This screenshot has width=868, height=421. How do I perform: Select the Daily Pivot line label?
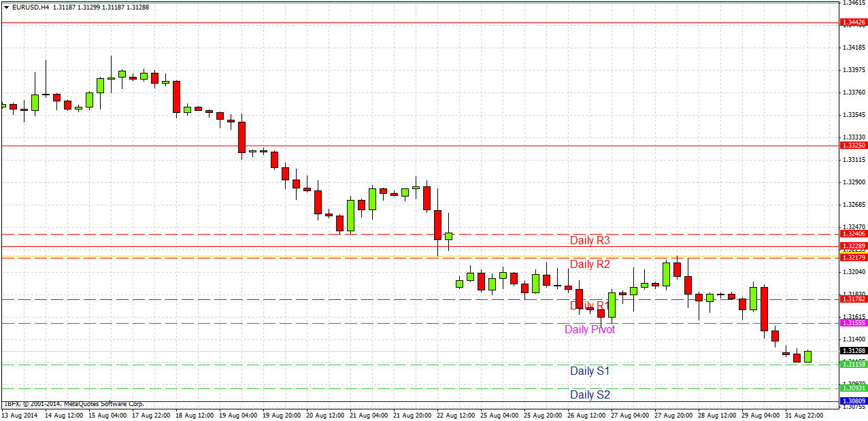point(589,329)
